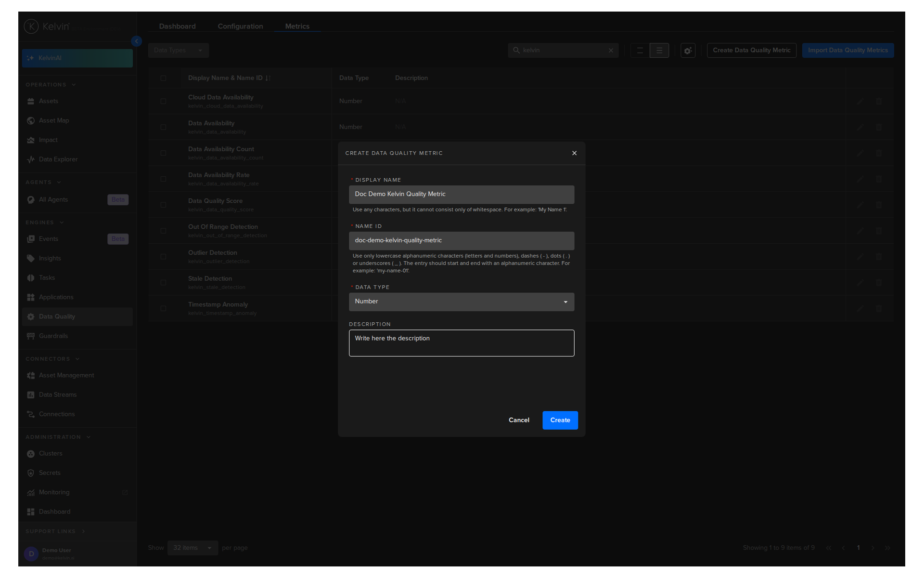Open the Applications grid icon
This screenshot has height=578, width=924.
pyautogui.click(x=31, y=297)
